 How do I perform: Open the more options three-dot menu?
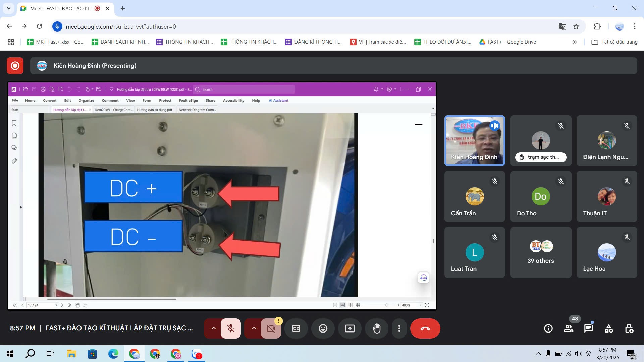399,328
